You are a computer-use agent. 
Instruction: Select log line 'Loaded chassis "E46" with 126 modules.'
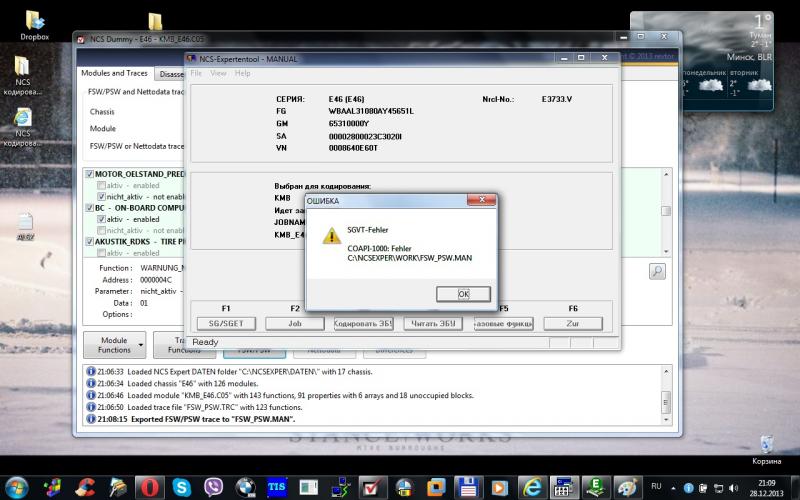click(x=193, y=383)
